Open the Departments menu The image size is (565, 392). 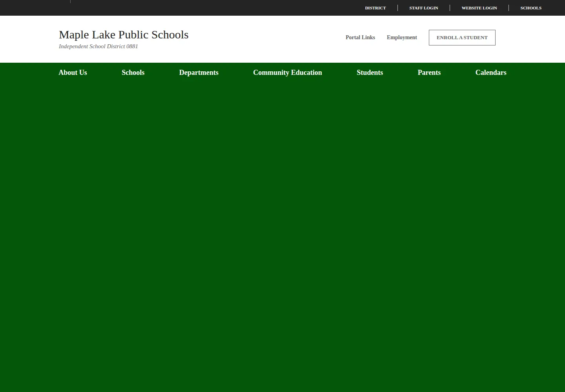tap(199, 73)
